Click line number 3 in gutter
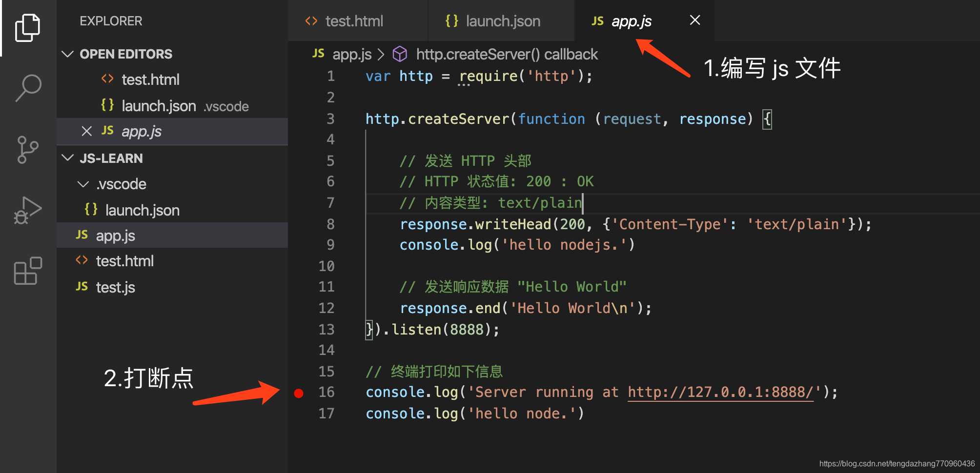The image size is (980, 473). pos(330,119)
